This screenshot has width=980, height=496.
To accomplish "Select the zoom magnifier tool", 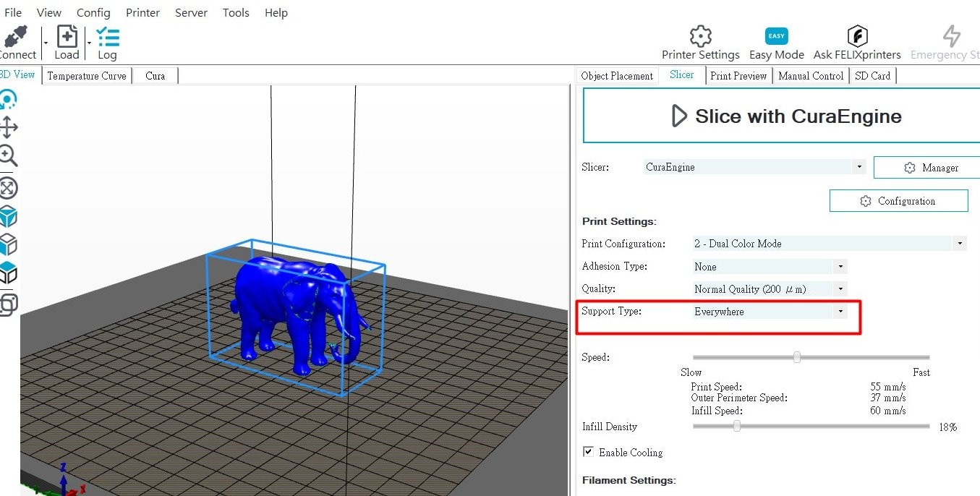I will tap(8, 155).
